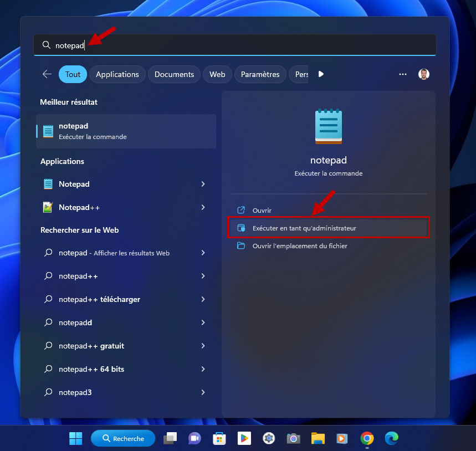Open the three-dots more options menu
The height and width of the screenshot is (451, 476).
click(402, 74)
